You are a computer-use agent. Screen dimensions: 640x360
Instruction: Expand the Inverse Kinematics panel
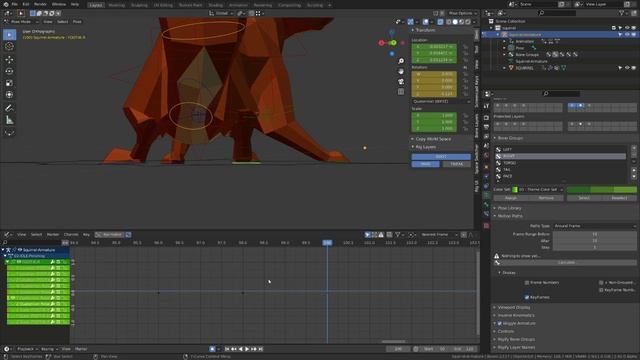pos(515,316)
